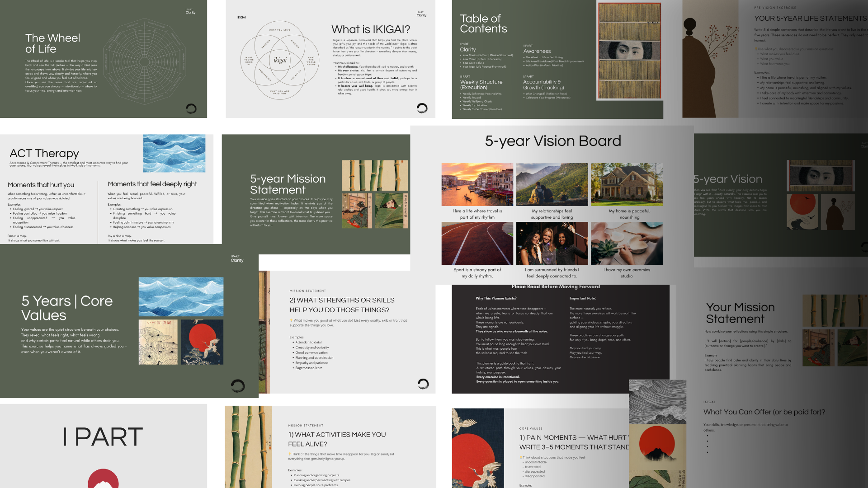This screenshot has width=868, height=488.
Task: Select the friends with sparklers photo
Action: 552,243
